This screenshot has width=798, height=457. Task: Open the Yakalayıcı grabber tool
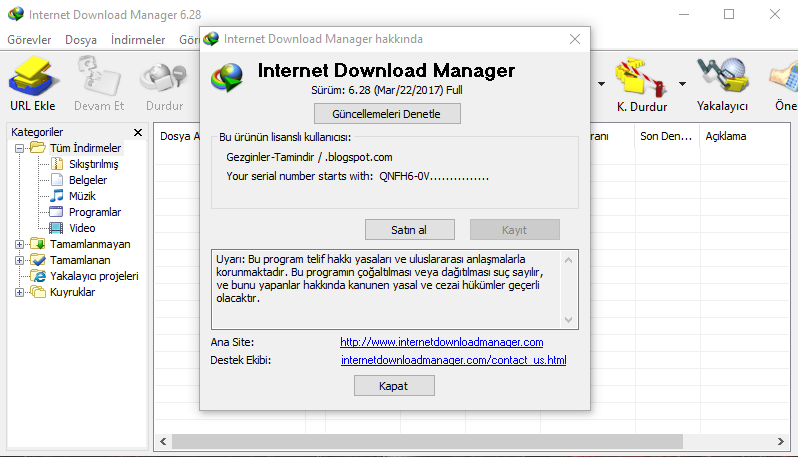(x=723, y=76)
